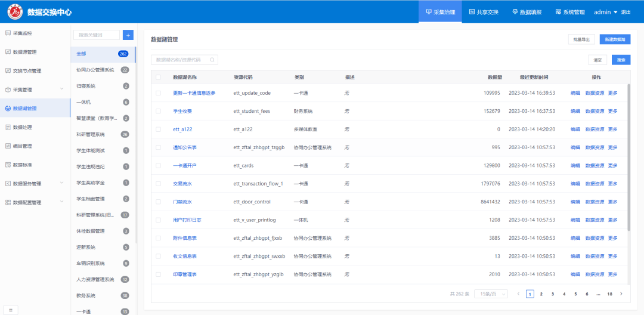This screenshot has height=315, width=644.
Task: Click the blue 搜索 button
Action: tap(621, 60)
